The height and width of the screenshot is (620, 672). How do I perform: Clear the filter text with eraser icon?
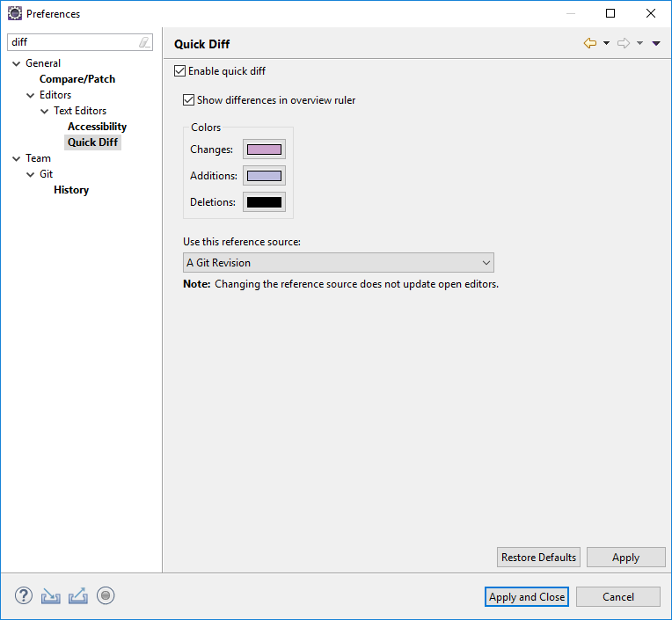pyautogui.click(x=144, y=42)
